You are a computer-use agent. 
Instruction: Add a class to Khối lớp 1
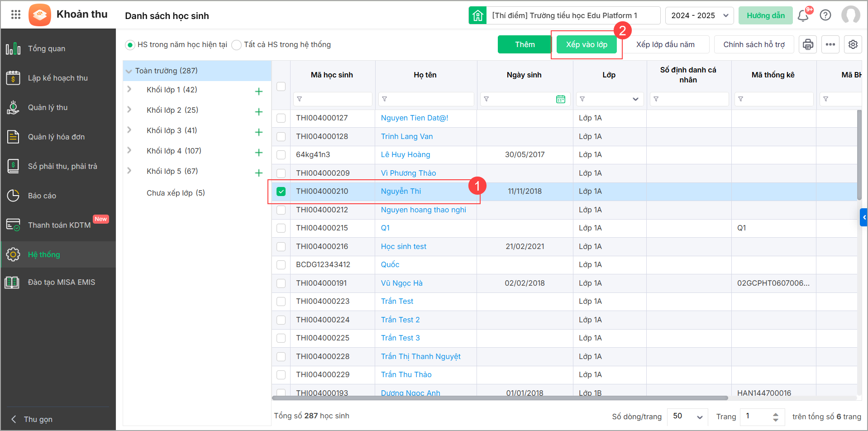pos(259,91)
